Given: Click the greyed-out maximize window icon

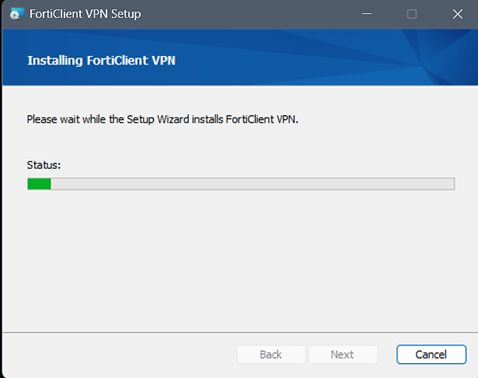Looking at the screenshot, I should (x=412, y=14).
